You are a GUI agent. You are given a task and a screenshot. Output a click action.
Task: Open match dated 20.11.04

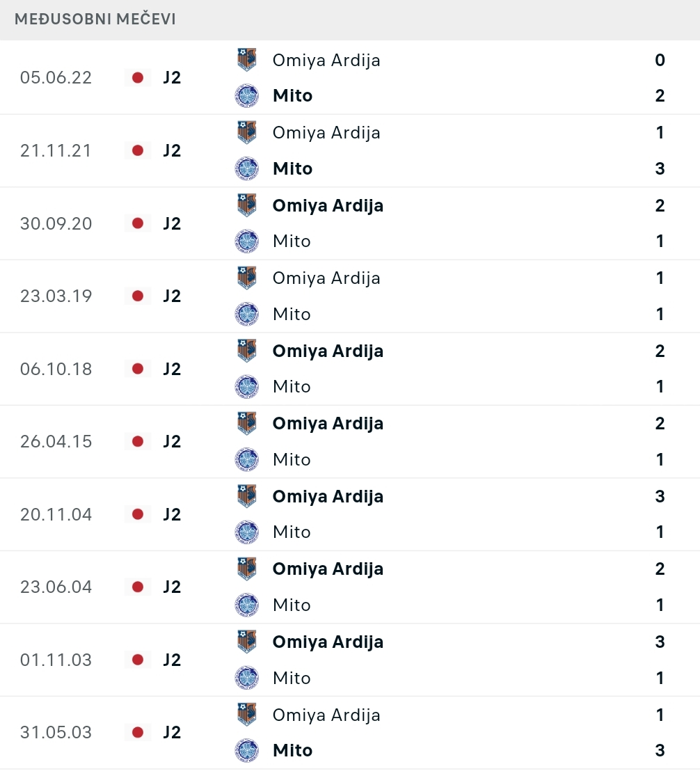click(x=350, y=514)
